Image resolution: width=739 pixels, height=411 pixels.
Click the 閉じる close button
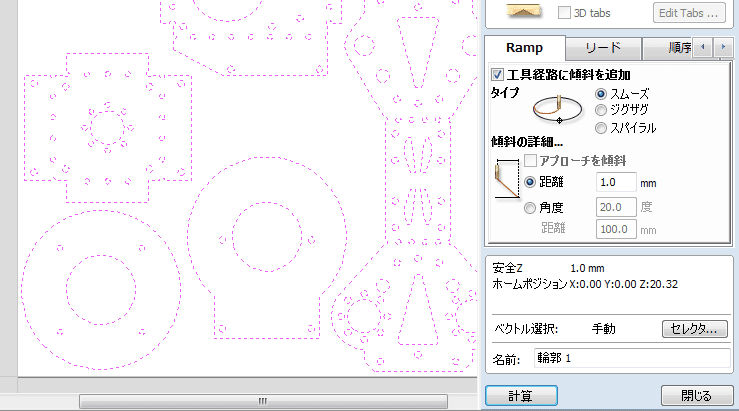point(697,395)
